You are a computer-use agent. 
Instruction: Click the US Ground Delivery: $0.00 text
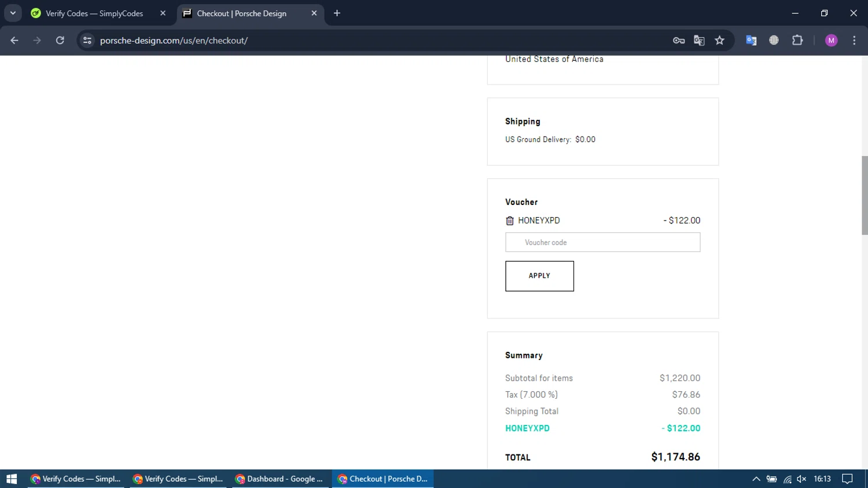coord(550,140)
